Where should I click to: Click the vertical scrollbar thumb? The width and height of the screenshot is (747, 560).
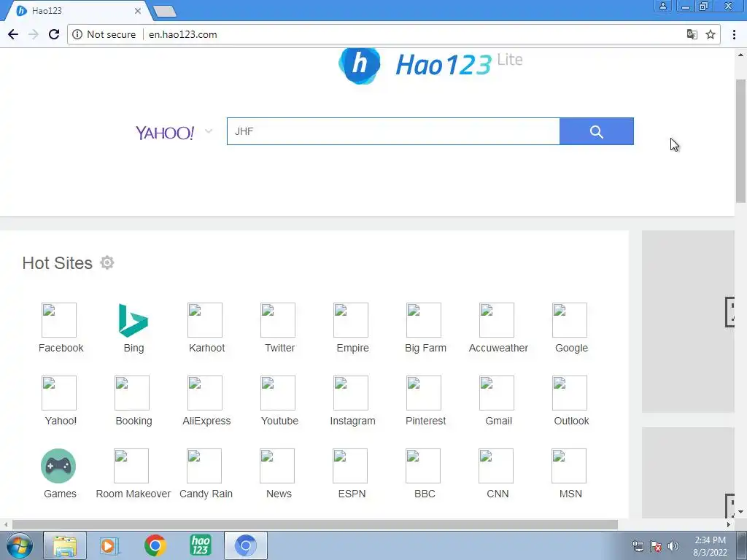coord(741,141)
